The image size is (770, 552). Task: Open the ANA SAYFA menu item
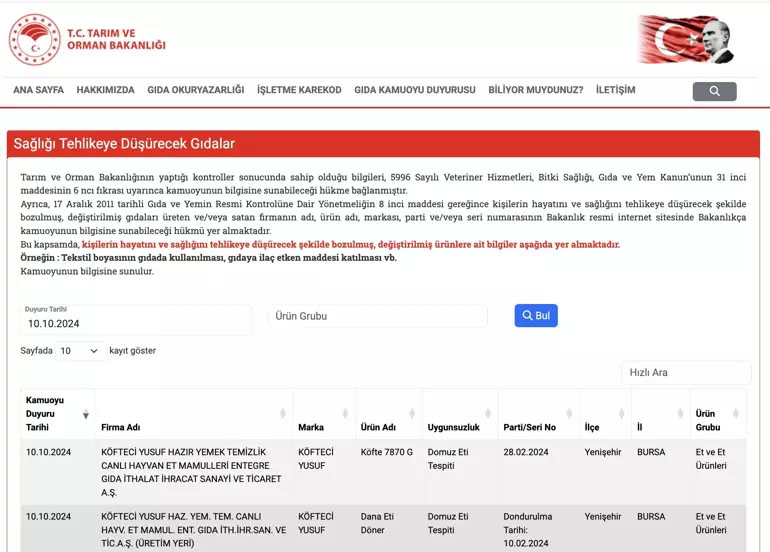[38, 90]
